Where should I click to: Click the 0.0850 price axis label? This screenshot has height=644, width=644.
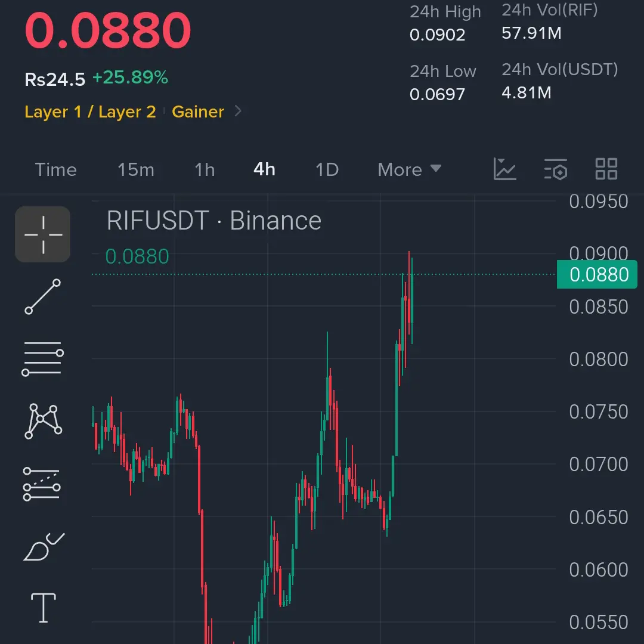click(x=599, y=307)
